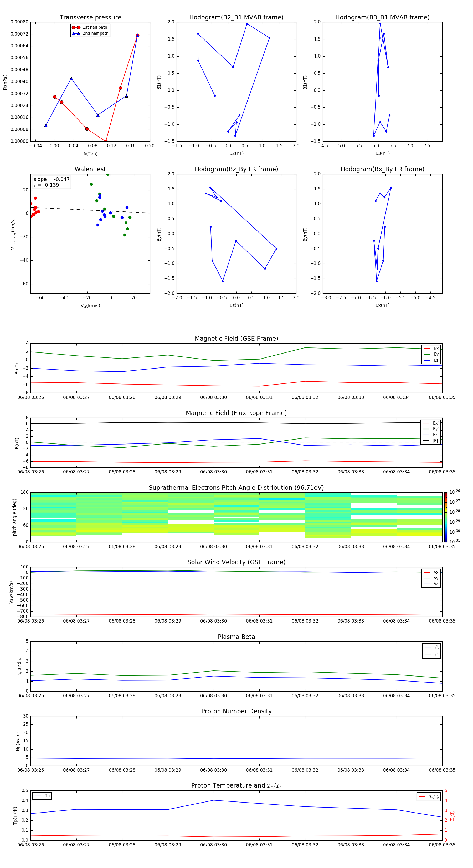
Task: Click the Bz legend entry in GSE magnetic field plot
Action: point(431,361)
